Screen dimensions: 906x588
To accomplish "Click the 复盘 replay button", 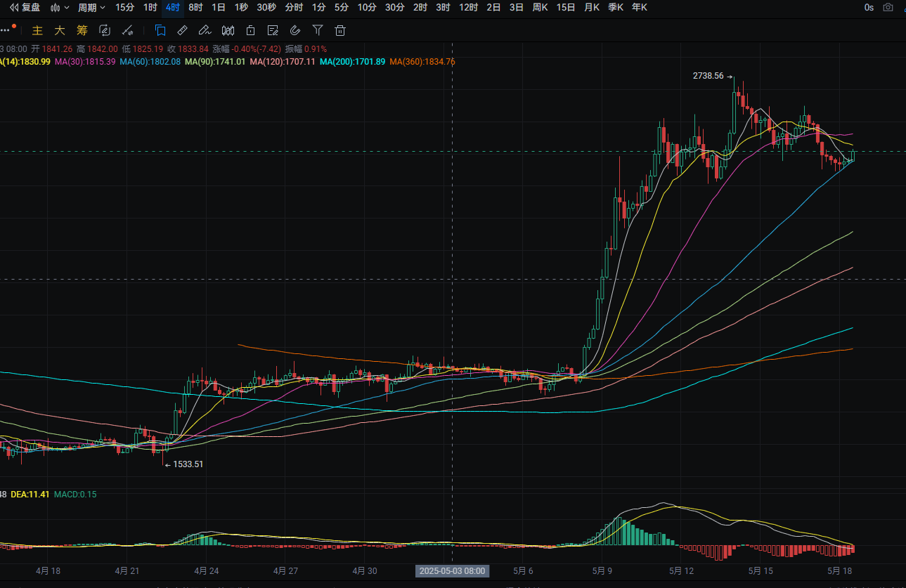I will (25, 8).
